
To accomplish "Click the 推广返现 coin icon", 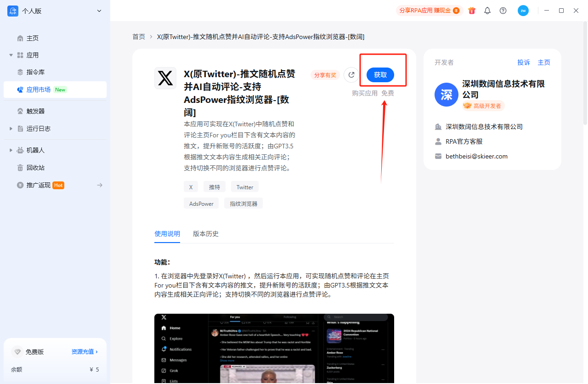I will point(20,185).
